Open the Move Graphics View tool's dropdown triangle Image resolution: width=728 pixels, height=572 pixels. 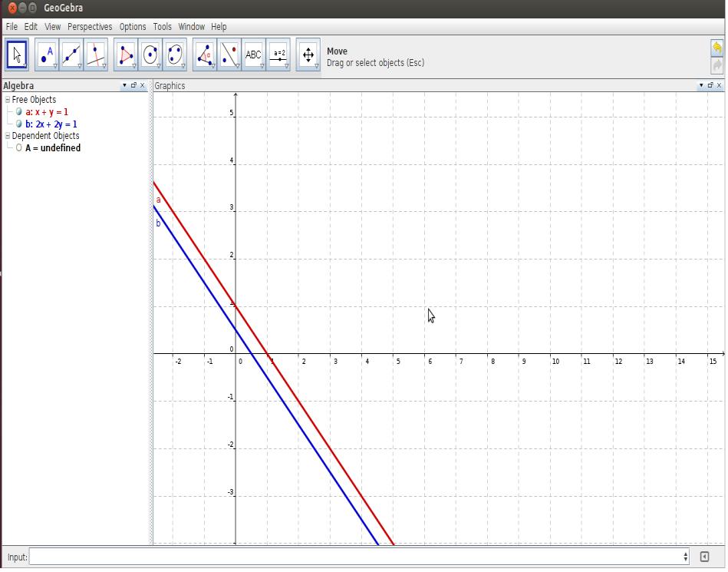tap(317, 67)
